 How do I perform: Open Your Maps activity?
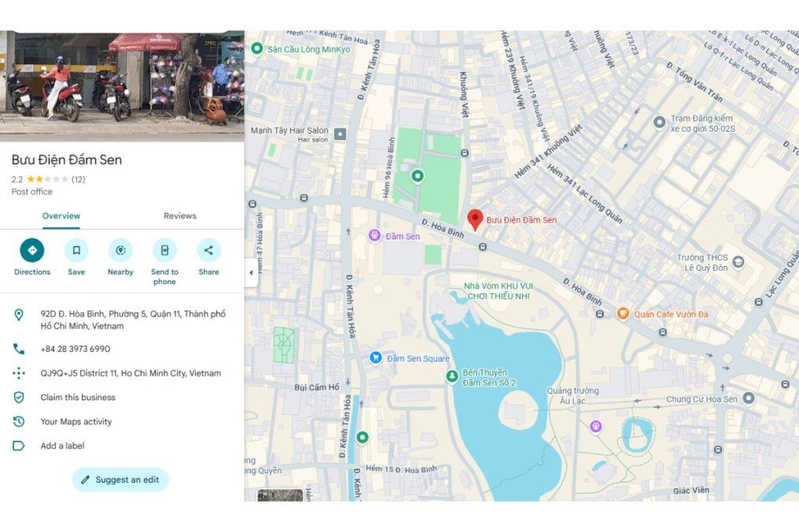coord(76,422)
